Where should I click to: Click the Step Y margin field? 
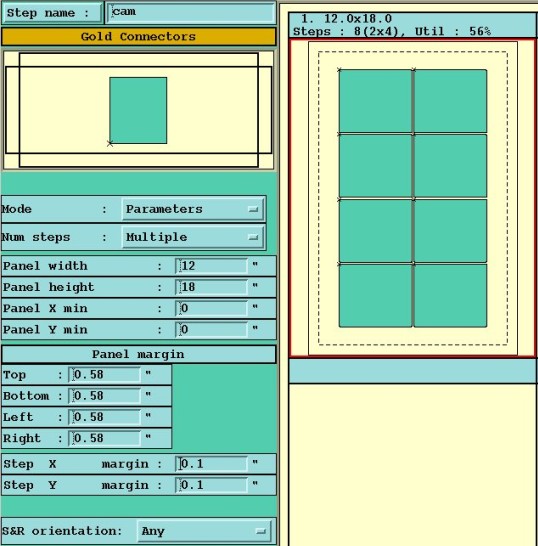(212, 485)
